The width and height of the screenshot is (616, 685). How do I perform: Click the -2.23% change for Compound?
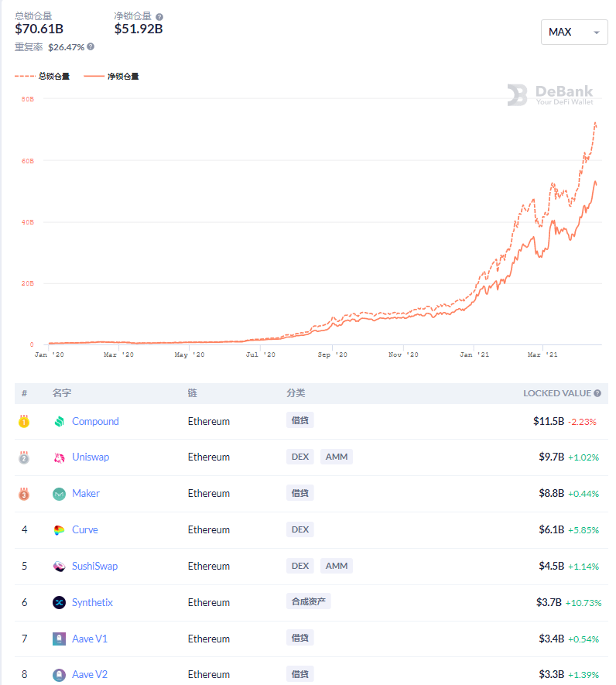[583, 422]
